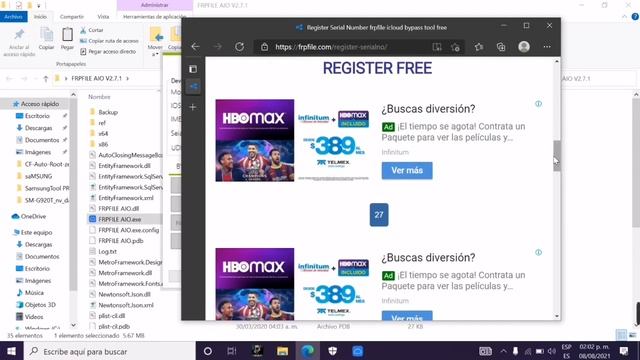Open Objetos 3D under Este equipo
The image size is (640, 360).
(x=40, y=305)
